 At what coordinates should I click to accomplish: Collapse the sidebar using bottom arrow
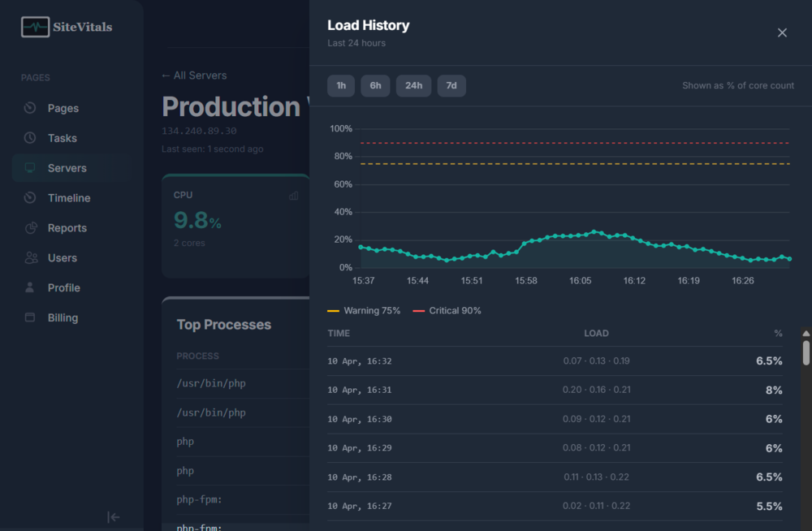point(114,516)
